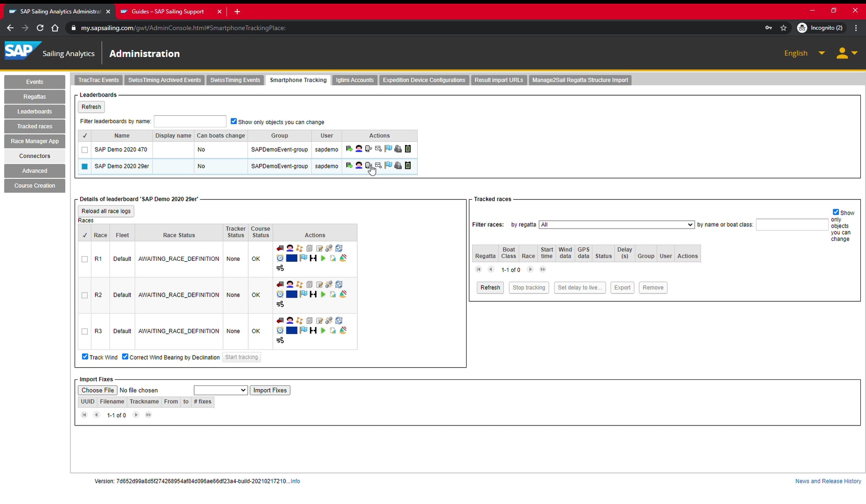Open the News and Release History link
Screen dimensions: 866x504
[828, 481]
